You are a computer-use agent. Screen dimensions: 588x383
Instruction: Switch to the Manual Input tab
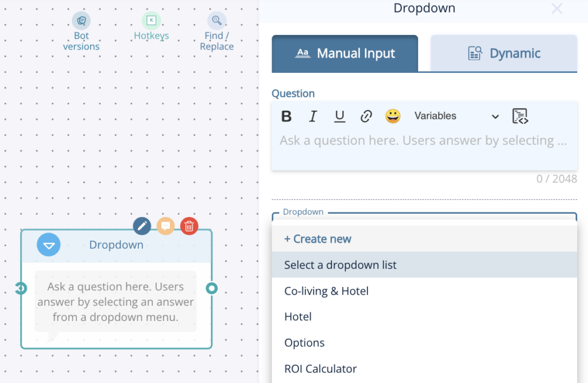[x=345, y=53]
